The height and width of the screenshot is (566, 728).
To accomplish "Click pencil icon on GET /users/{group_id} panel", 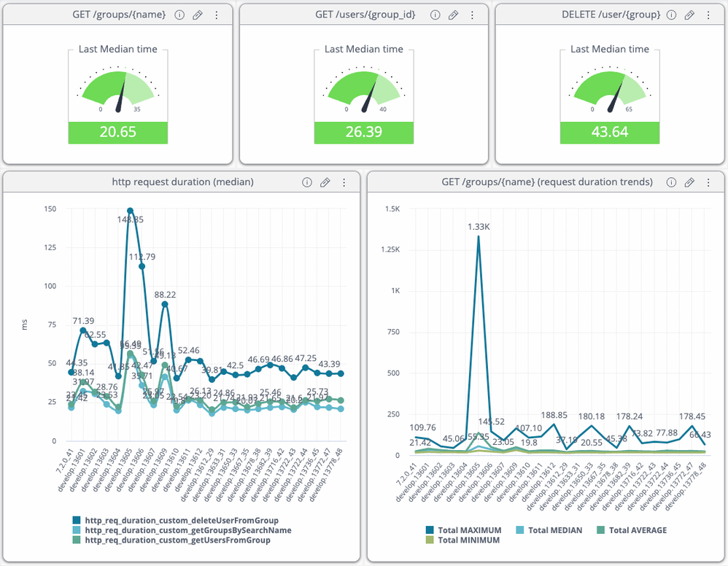I will (x=453, y=15).
